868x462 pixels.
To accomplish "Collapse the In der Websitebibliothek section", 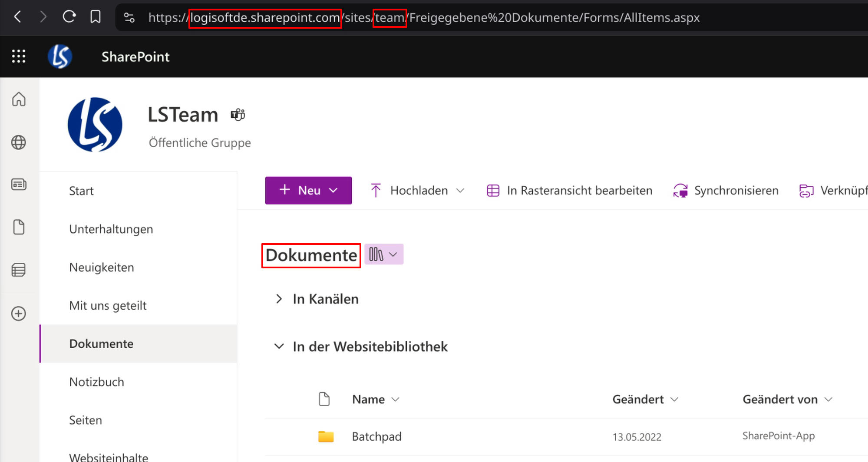I will [x=279, y=346].
